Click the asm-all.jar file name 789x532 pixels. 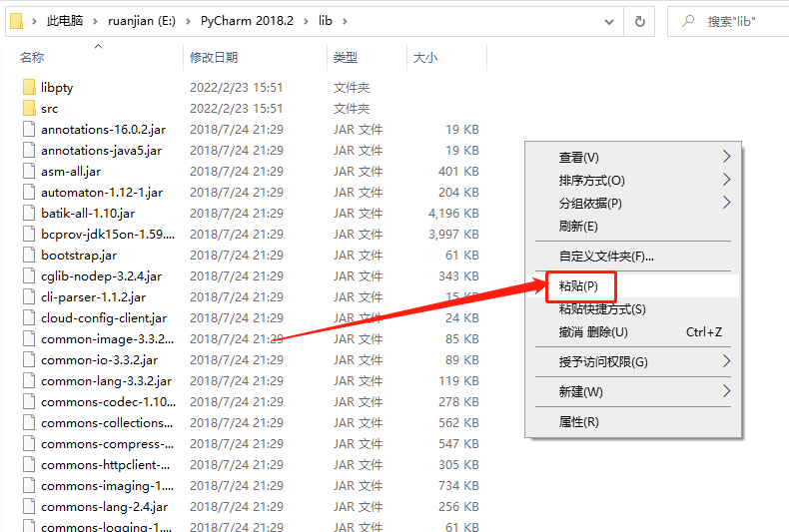click(71, 172)
